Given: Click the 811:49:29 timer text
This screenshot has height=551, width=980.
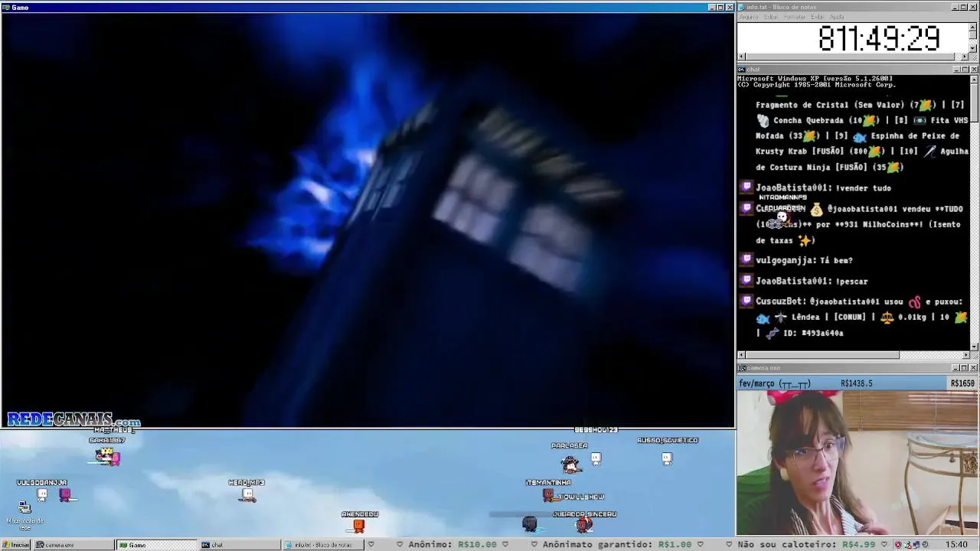Looking at the screenshot, I should (x=878, y=38).
